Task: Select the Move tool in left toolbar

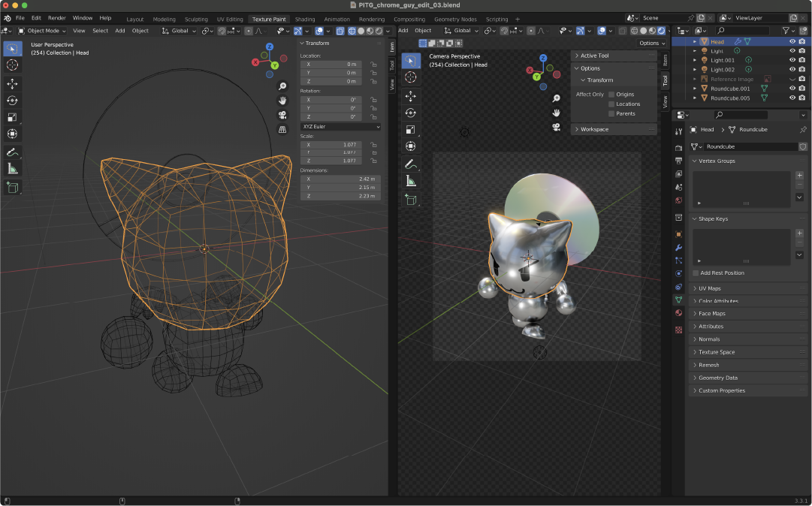Action: (12, 84)
